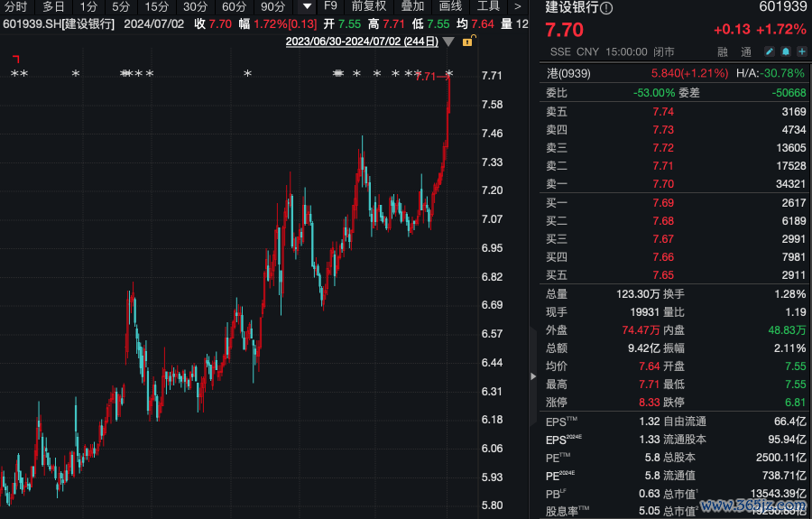
Task: Click the orange date-range lock icon
Action: point(466,42)
